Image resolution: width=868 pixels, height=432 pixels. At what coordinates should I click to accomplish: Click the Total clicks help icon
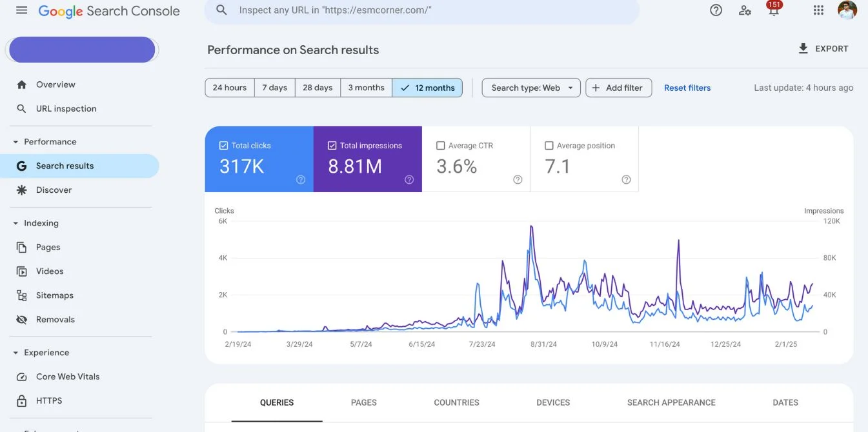click(301, 180)
